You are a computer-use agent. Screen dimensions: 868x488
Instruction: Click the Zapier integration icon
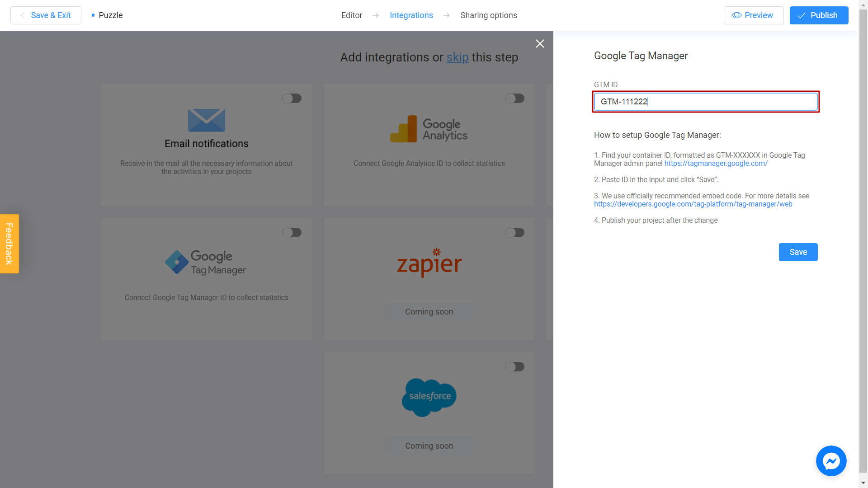tap(429, 262)
